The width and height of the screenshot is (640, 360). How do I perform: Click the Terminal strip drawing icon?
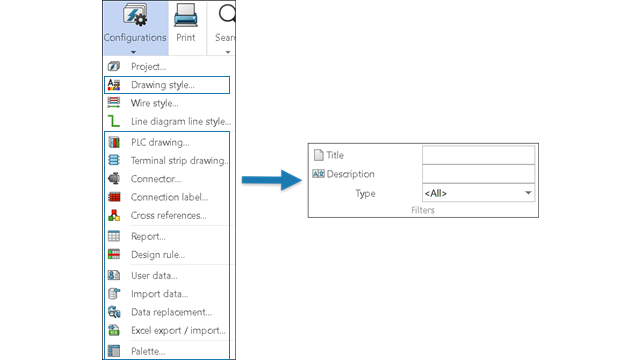(114, 160)
